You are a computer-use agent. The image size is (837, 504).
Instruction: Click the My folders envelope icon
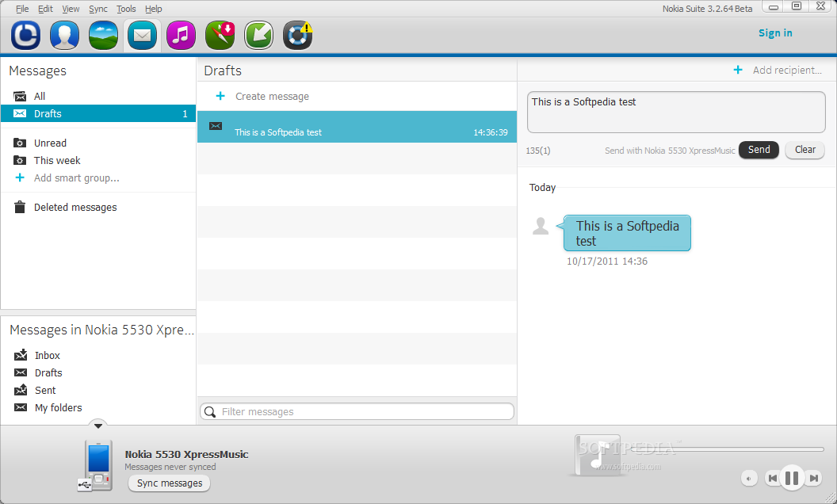(21, 407)
